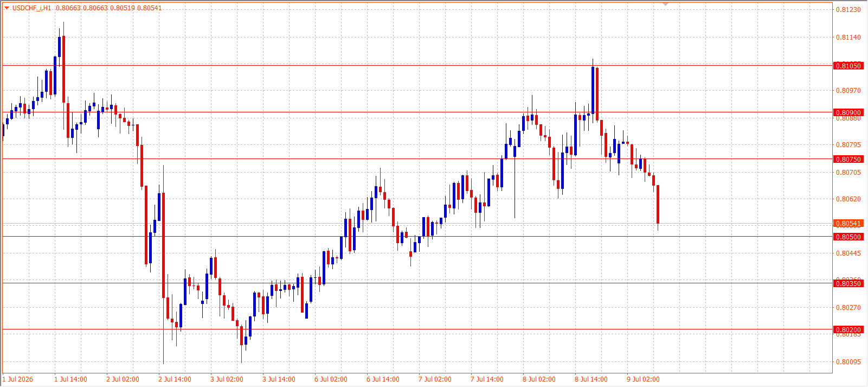Screen dimensions: 868x387
Task: Click the 0.80900 red price level label
Action: click(x=848, y=113)
